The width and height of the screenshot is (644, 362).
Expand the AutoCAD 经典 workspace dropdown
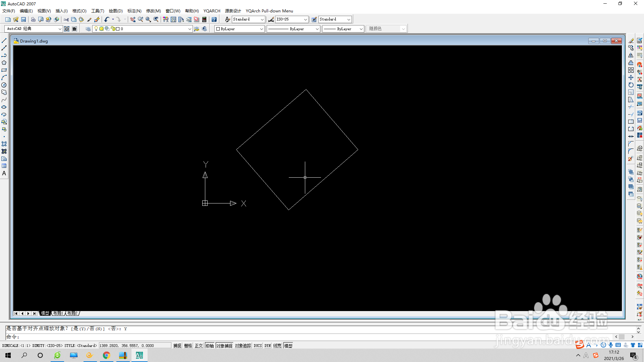tap(60, 29)
